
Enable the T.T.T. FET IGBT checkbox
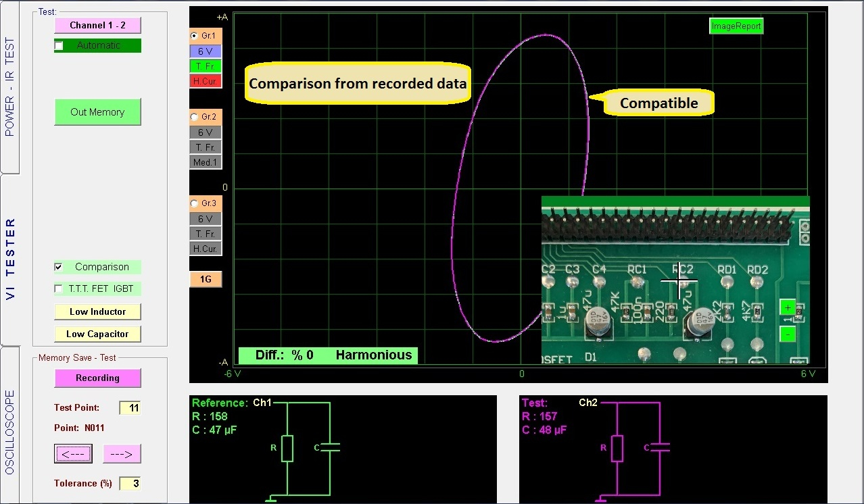point(59,289)
